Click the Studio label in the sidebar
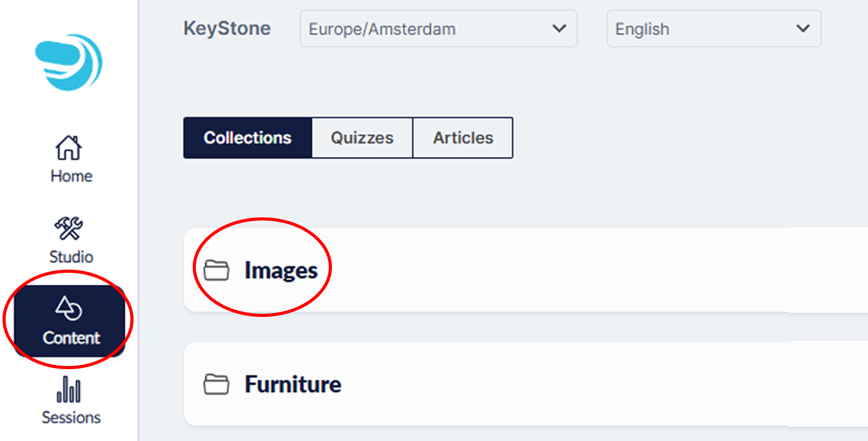This screenshot has width=868, height=441. tap(71, 256)
